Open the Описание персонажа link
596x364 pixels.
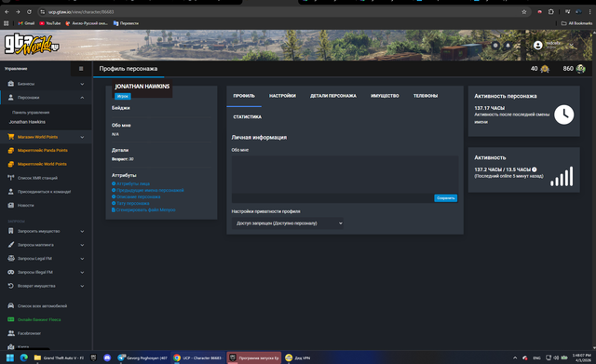(139, 196)
